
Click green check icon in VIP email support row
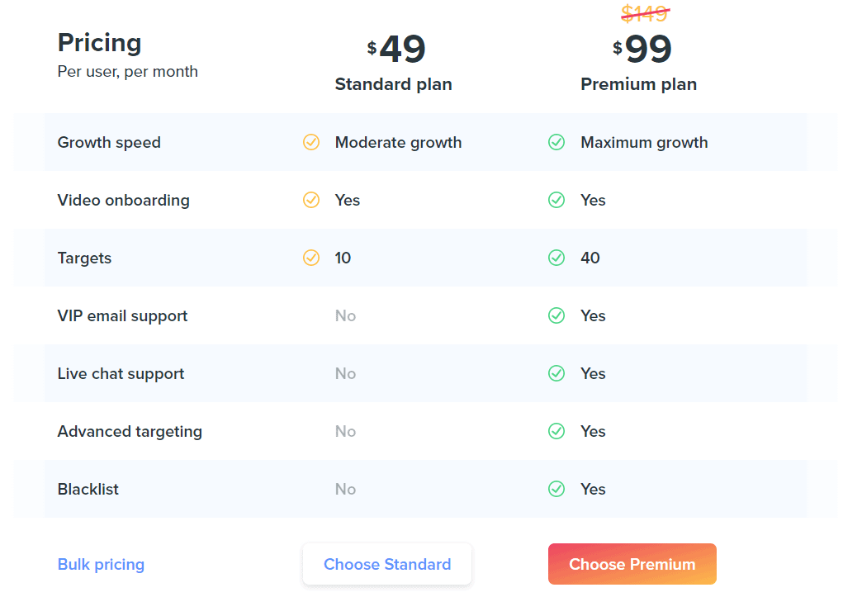coord(556,315)
